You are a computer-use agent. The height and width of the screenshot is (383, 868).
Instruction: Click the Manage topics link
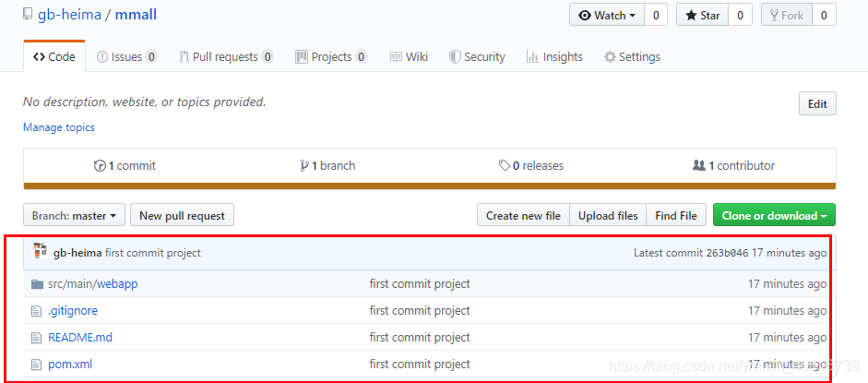tap(59, 127)
